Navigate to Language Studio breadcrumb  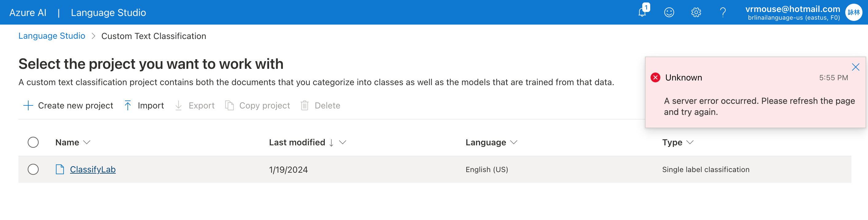click(52, 36)
